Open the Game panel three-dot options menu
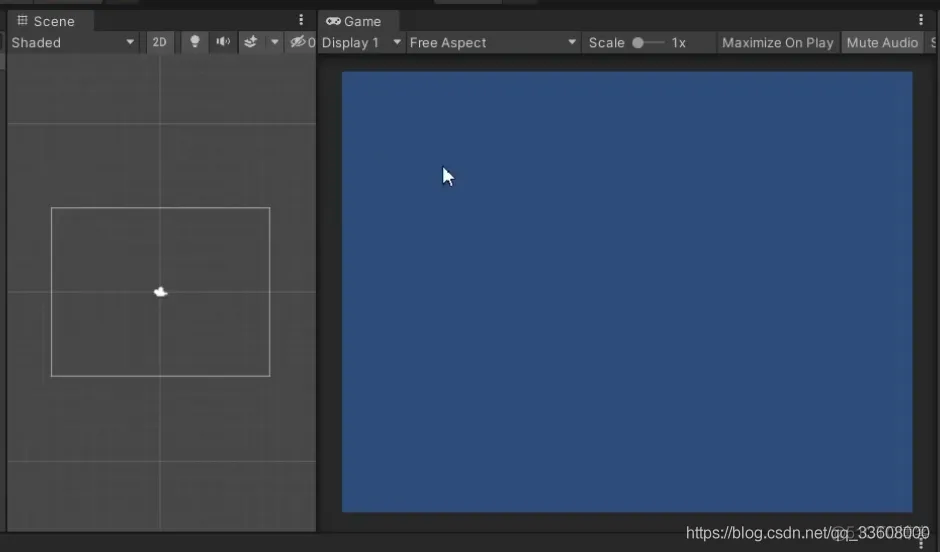 (x=921, y=20)
